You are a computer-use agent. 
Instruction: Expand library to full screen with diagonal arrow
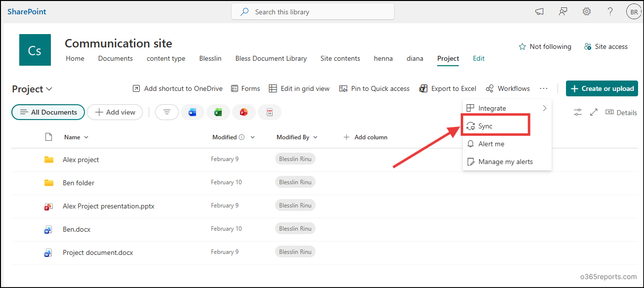(593, 112)
